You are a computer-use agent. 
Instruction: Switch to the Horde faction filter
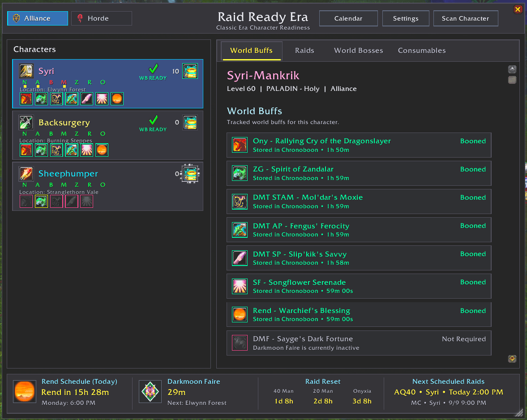(x=102, y=18)
